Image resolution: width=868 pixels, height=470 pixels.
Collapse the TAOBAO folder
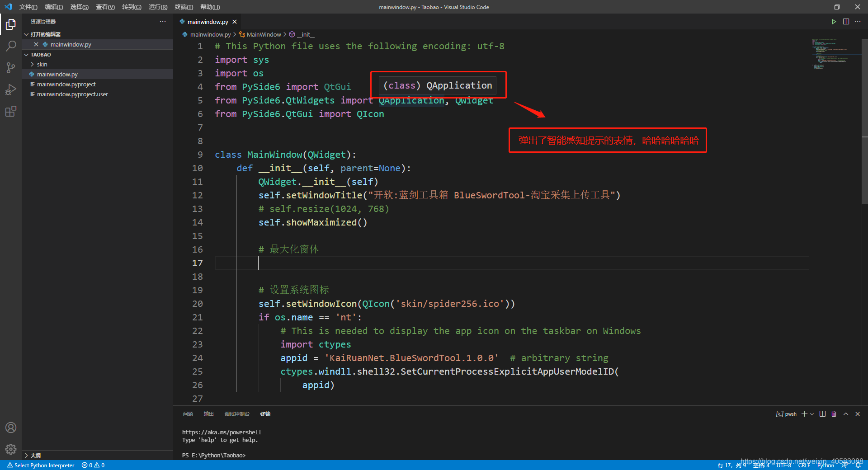click(27, 54)
